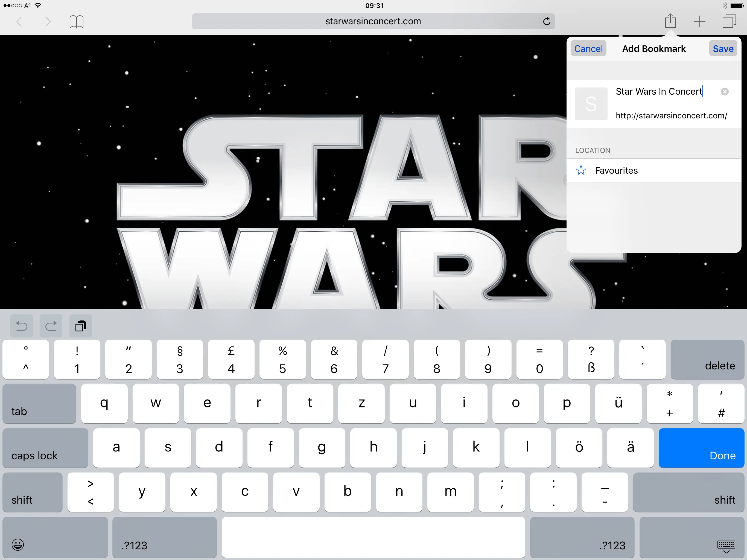The height and width of the screenshot is (560, 747).
Task: Tap the keyboard undo arrow icon
Action: [x=22, y=326]
